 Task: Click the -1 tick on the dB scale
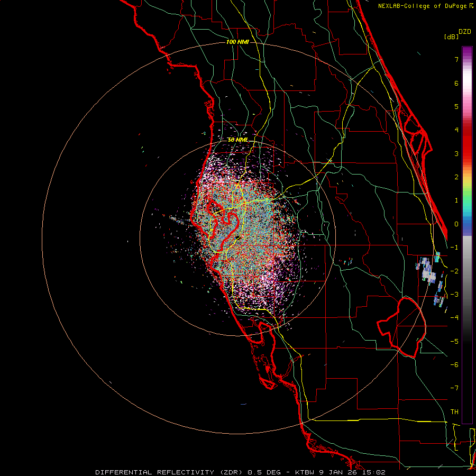(454, 248)
